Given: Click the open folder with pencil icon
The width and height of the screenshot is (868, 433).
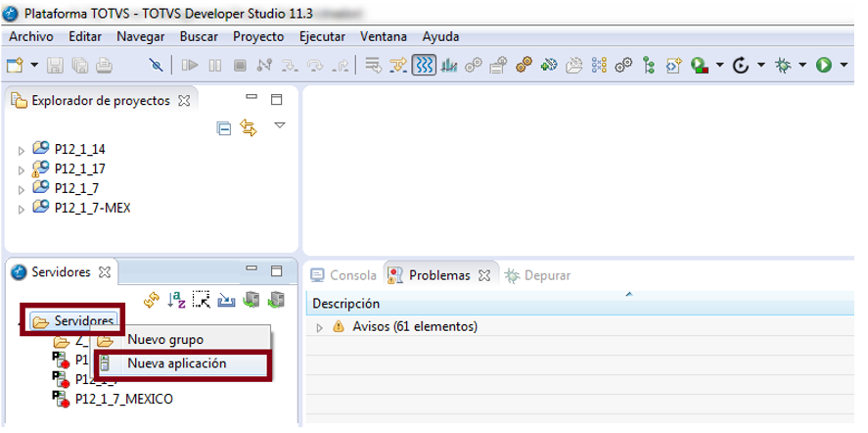Looking at the screenshot, I should [x=574, y=66].
